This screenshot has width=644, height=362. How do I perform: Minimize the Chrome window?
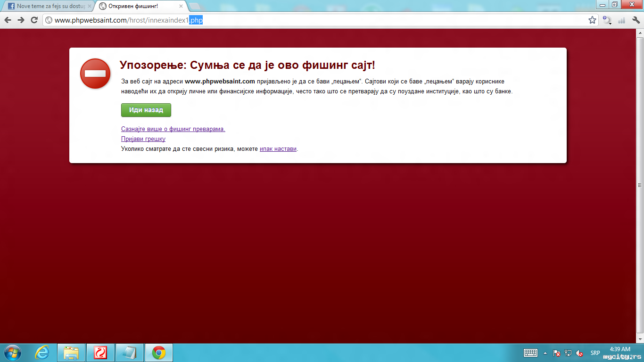coord(603,4)
